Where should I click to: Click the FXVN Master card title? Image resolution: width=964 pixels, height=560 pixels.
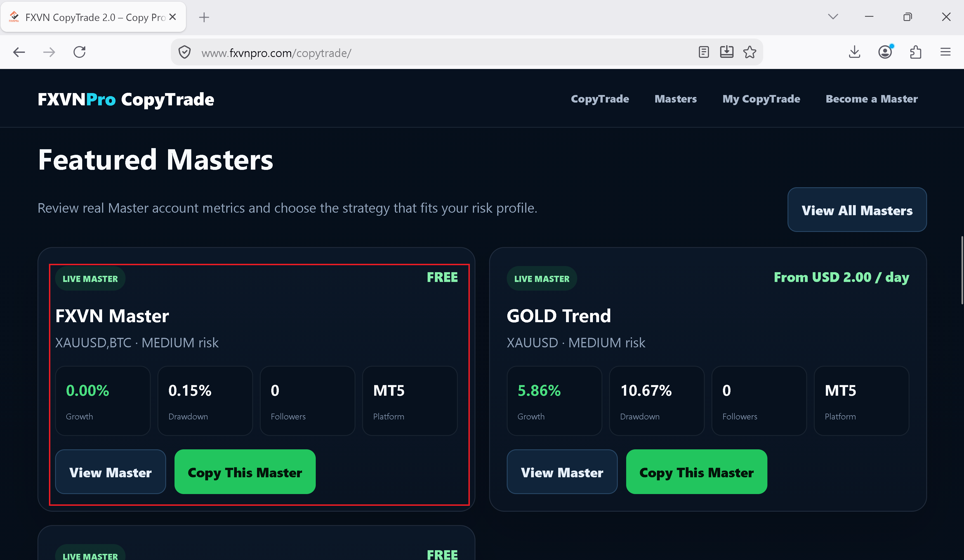point(112,316)
